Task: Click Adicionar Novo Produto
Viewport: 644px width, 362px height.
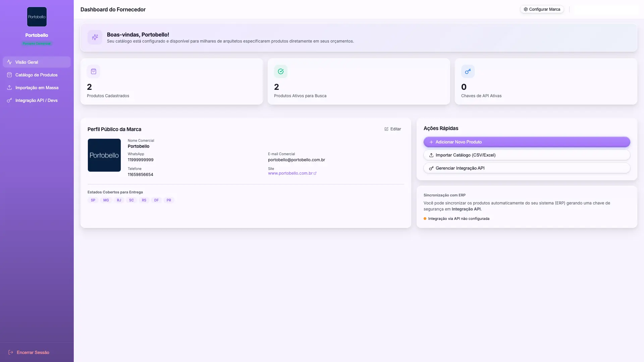Action: coord(527,142)
